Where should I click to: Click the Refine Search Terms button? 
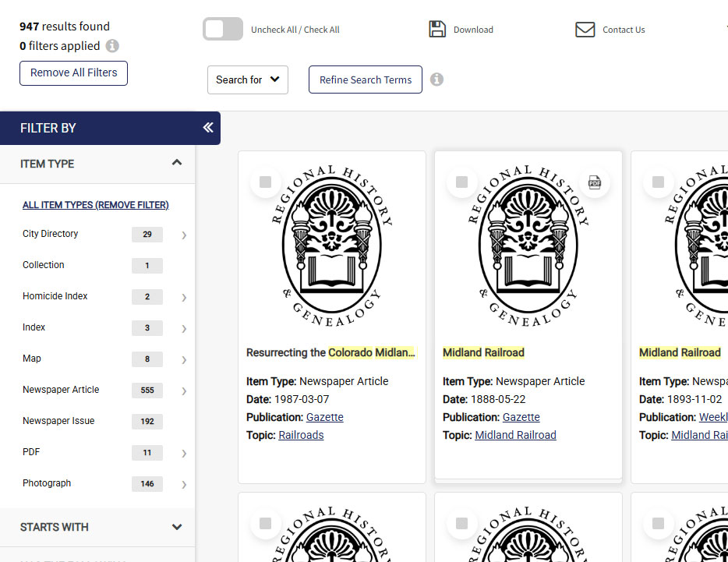pos(365,79)
